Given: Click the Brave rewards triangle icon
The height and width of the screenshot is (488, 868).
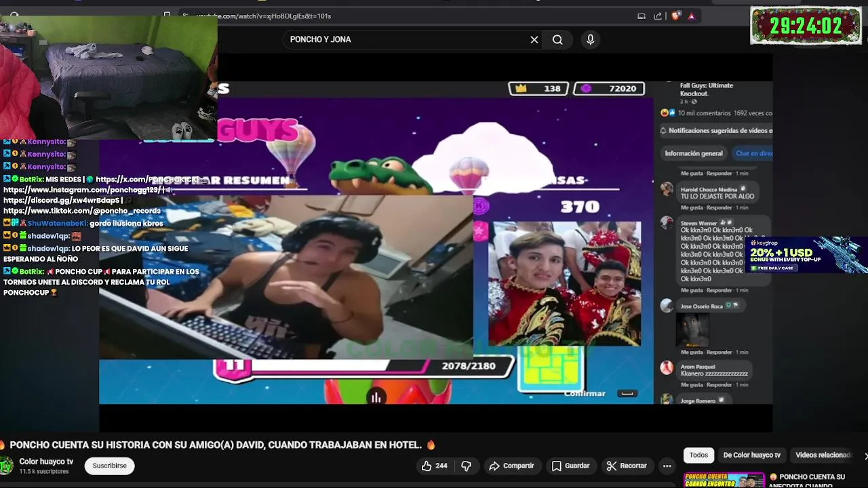Looking at the screenshot, I should coord(692,16).
